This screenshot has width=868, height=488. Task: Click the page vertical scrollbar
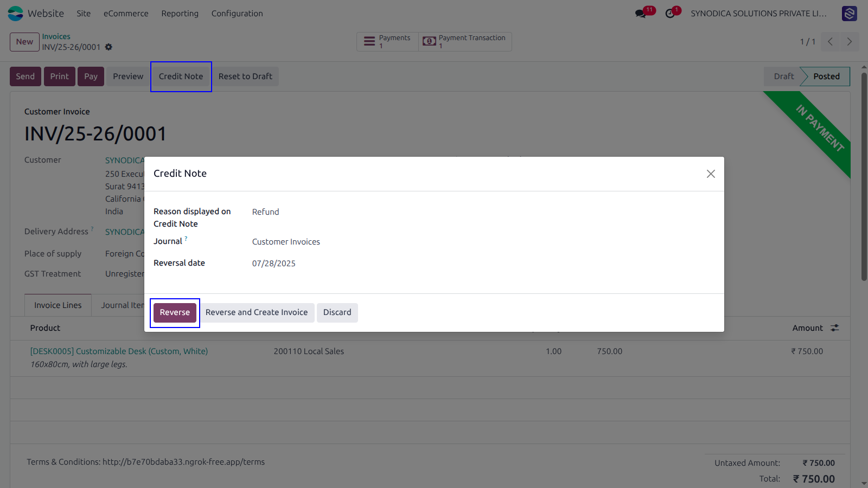tap(864, 176)
